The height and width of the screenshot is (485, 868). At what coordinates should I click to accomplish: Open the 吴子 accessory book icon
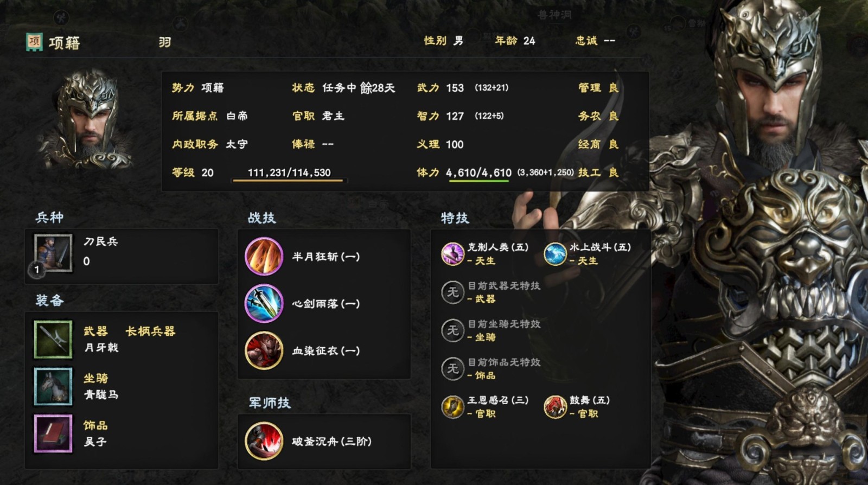53,433
